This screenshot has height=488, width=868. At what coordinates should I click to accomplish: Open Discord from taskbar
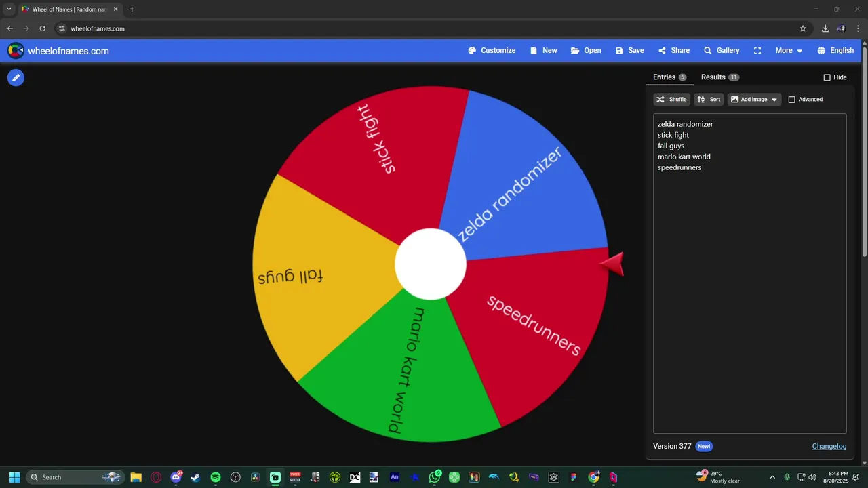176,477
